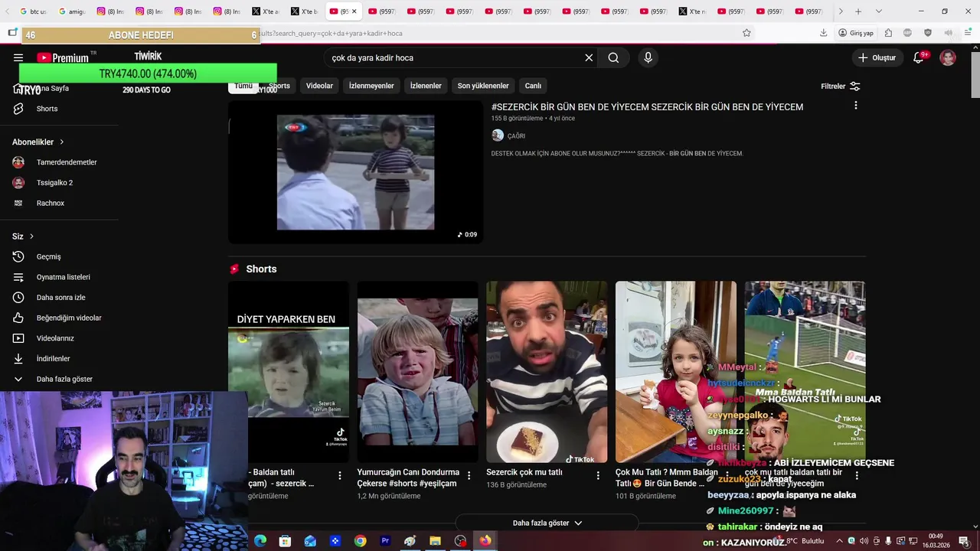980x551 pixels.
Task: Close the active YouTube tab
Action: (354, 11)
